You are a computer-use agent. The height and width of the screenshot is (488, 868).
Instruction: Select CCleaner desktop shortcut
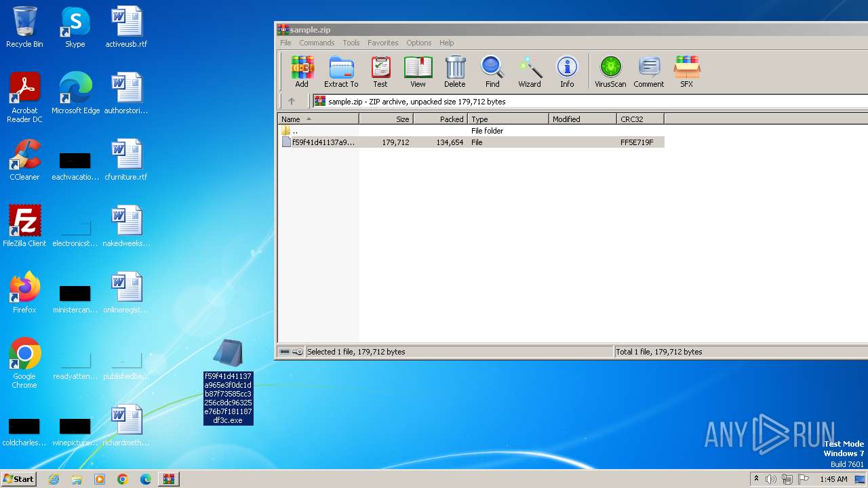pyautogui.click(x=24, y=160)
